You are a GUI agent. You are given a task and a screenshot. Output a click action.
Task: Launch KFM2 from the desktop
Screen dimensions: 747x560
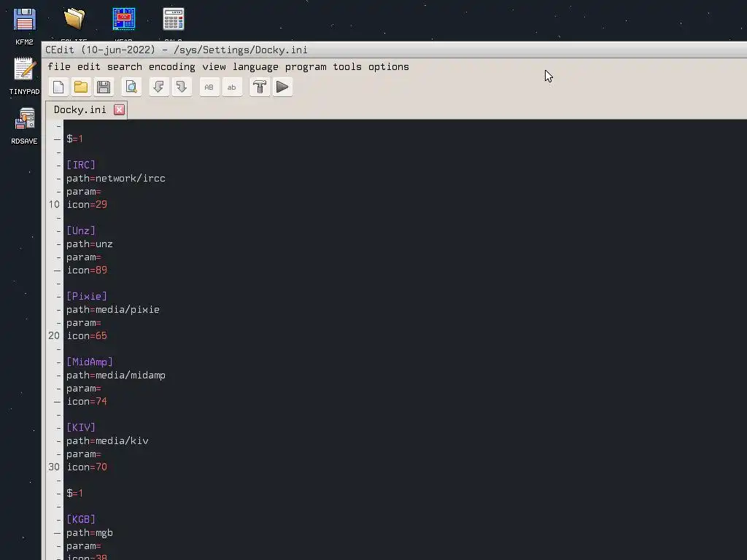tap(24, 26)
